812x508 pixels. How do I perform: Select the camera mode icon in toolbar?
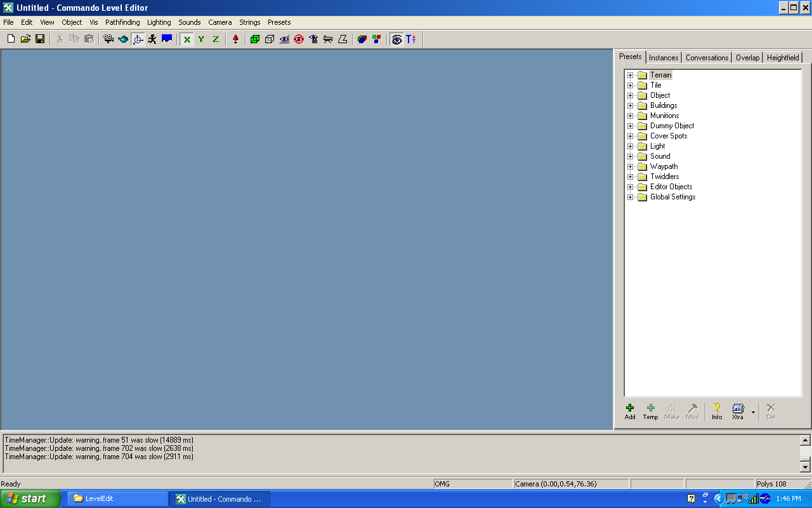coord(108,39)
